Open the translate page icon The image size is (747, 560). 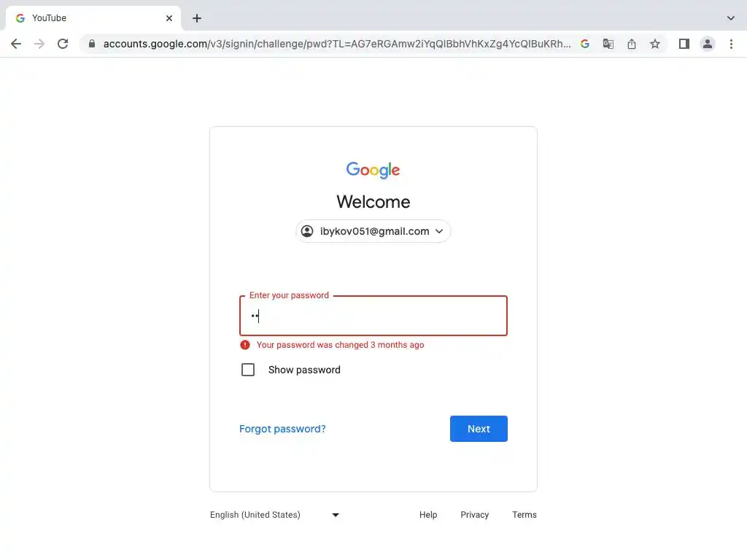[x=608, y=44]
